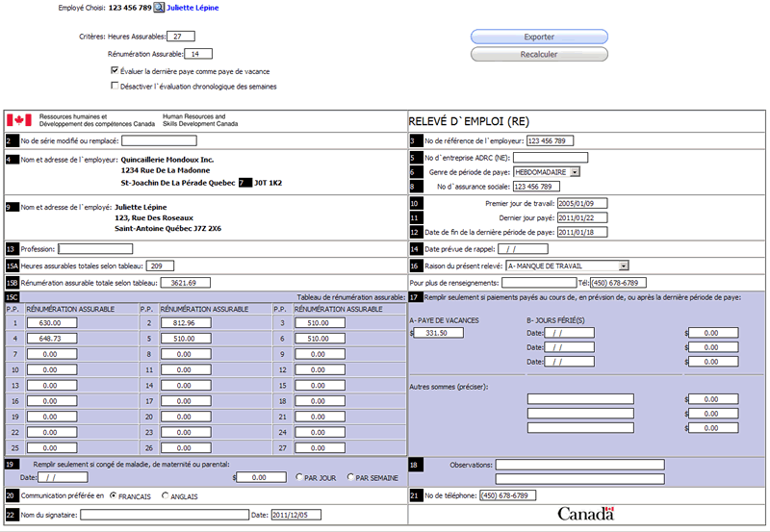770x532 pixels.
Task: Edit pay period 5 amount field
Action: 186,339
